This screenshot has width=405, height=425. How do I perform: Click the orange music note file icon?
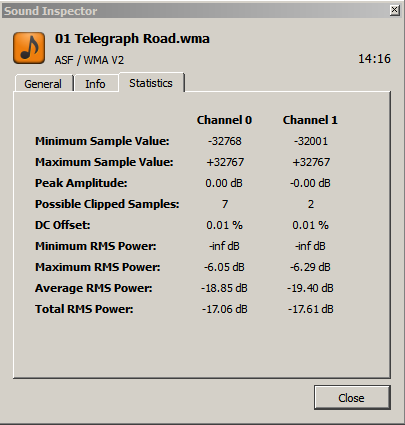tap(29, 48)
